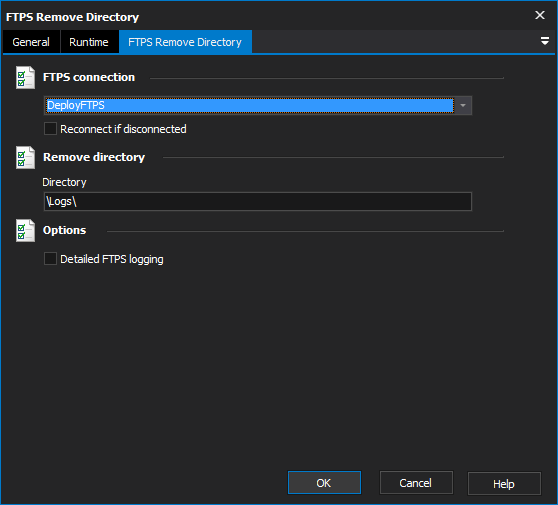Viewport: 558px width, 505px height.
Task: Click the FTPS connection section heading
Action: (89, 77)
